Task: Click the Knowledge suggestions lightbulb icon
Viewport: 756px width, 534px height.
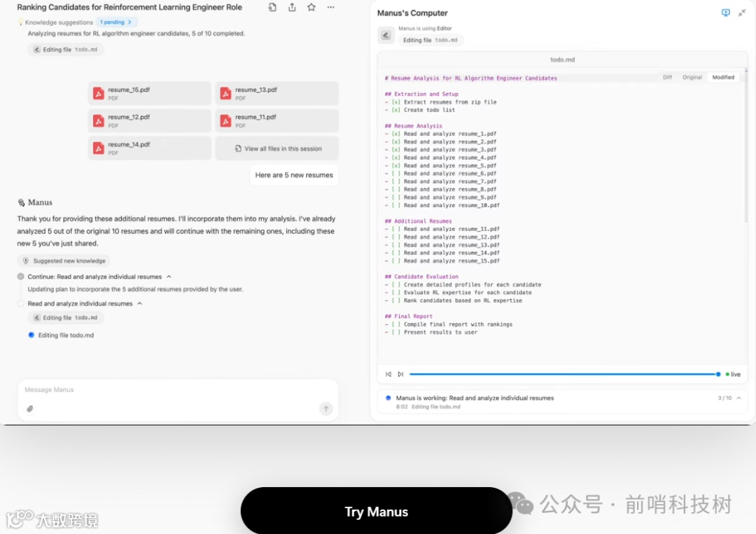Action: point(20,22)
